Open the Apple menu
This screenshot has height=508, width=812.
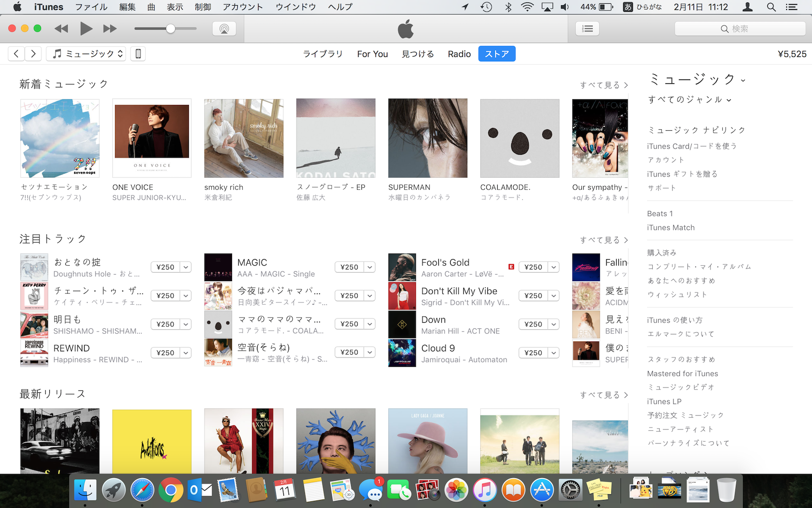click(x=17, y=7)
